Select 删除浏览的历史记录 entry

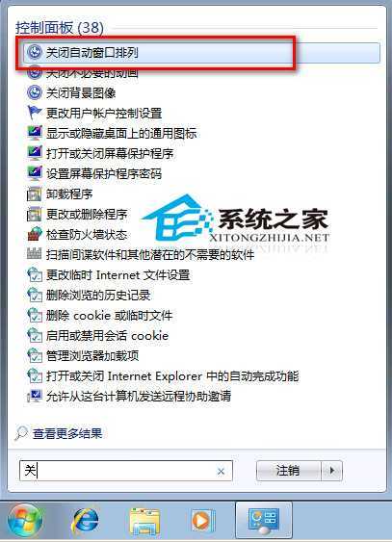tap(98, 296)
